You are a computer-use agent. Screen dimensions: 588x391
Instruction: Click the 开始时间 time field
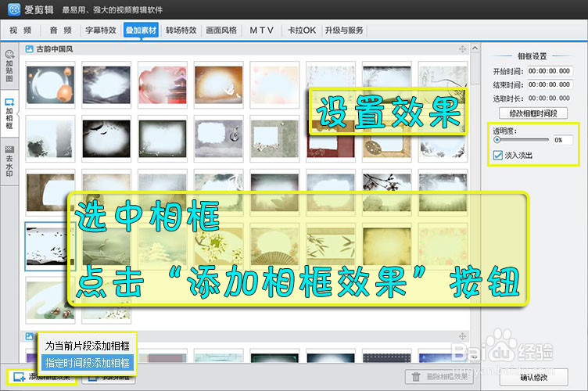(550, 71)
